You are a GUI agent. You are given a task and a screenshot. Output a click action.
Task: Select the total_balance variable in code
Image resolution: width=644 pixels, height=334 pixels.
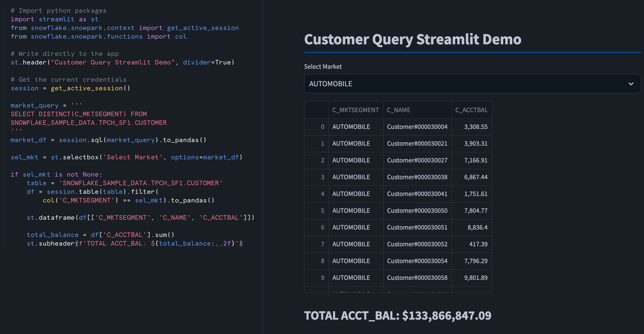(x=52, y=235)
